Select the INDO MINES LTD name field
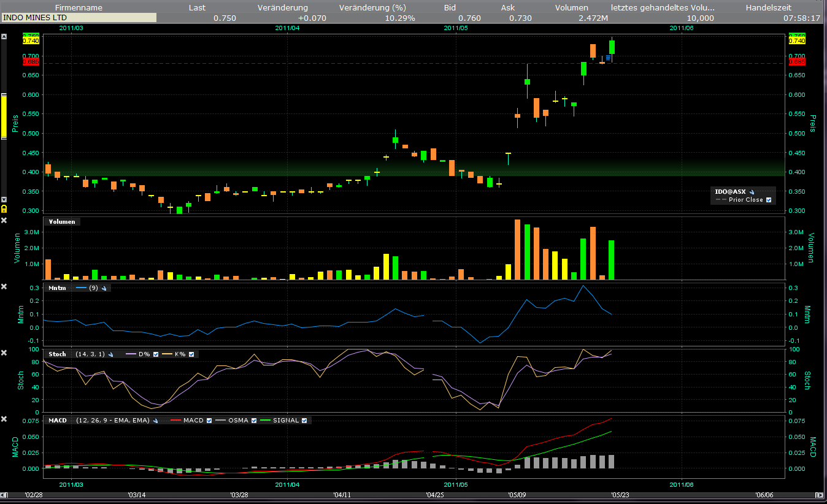This screenshot has width=827, height=504. coord(79,18)
